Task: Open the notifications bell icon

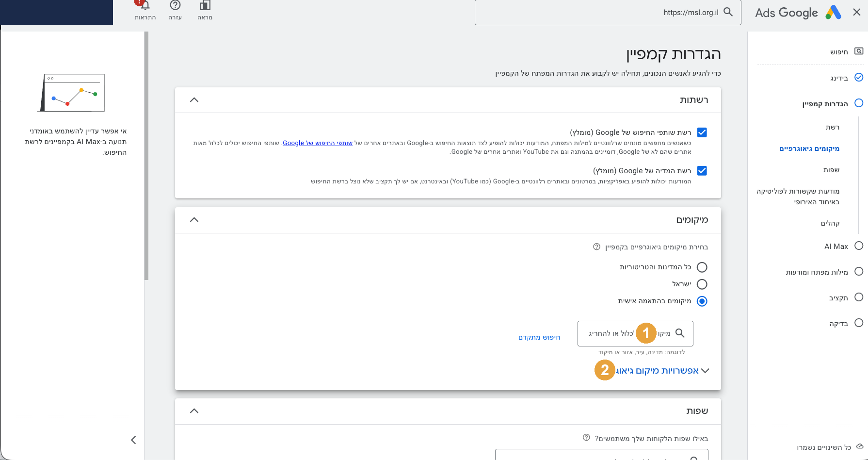Action: [x=145, y=6]
